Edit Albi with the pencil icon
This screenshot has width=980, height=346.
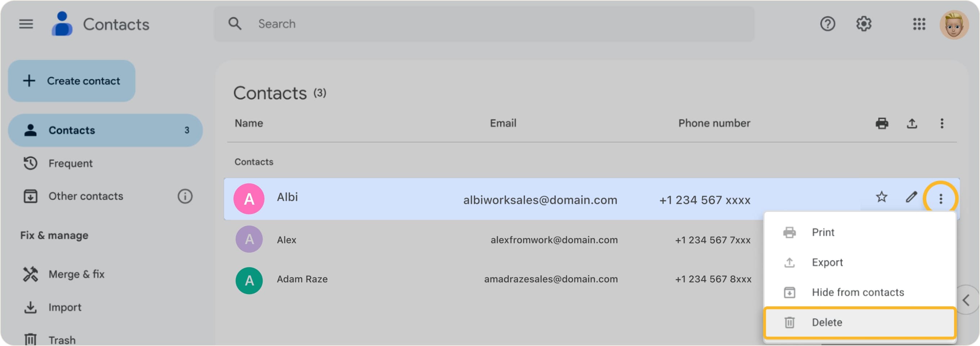tap(911, 197)
